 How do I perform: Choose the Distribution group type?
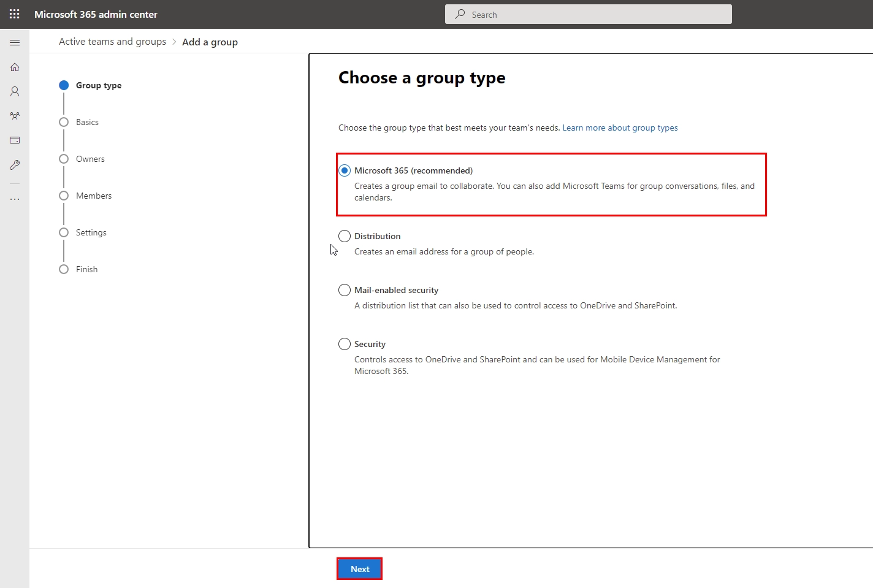[345, 236]
